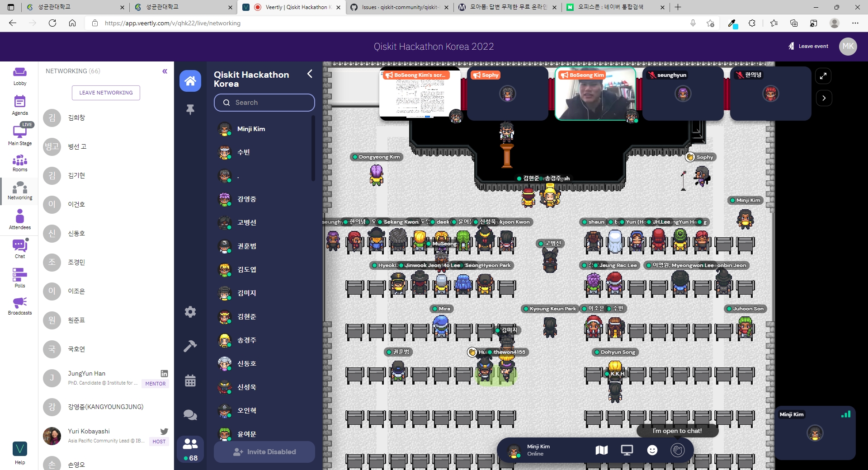
Task: Open the Polls section
Action: click(20, 277)
